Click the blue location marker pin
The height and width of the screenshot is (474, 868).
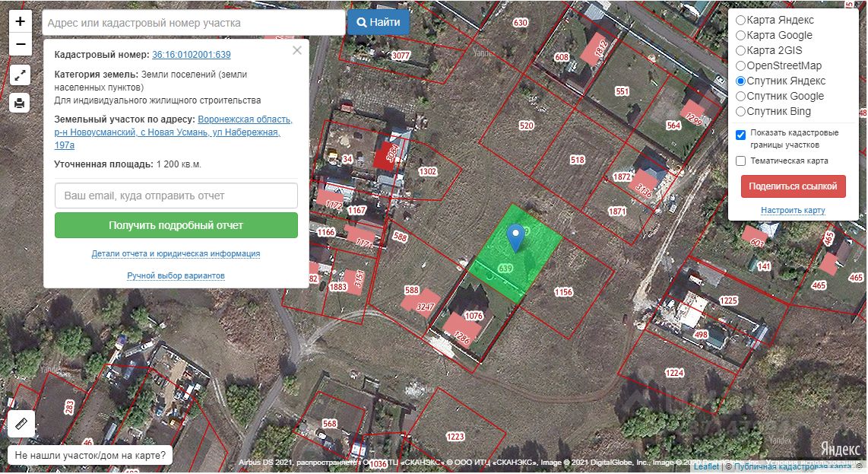click(x=515, y=238)
